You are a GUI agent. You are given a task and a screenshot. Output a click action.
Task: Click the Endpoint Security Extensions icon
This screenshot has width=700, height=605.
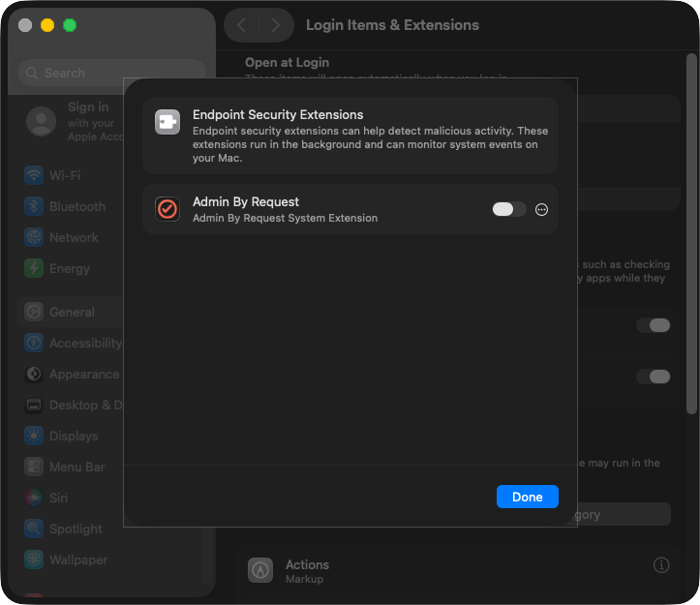167,122
